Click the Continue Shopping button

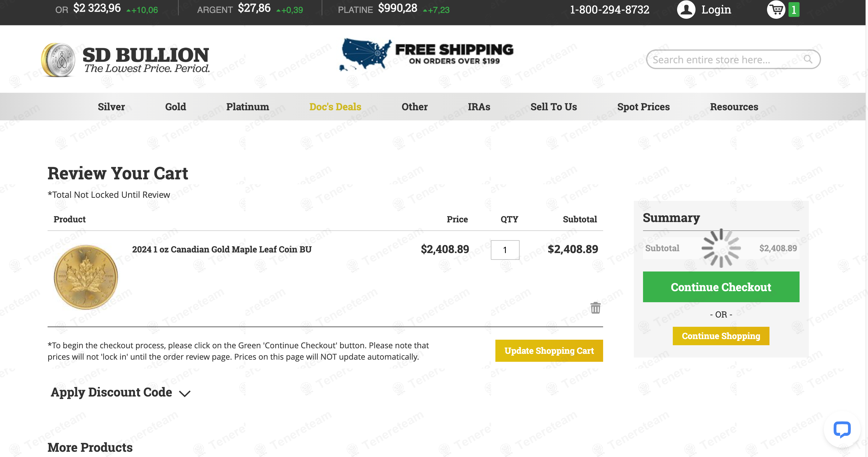point(721,336)
